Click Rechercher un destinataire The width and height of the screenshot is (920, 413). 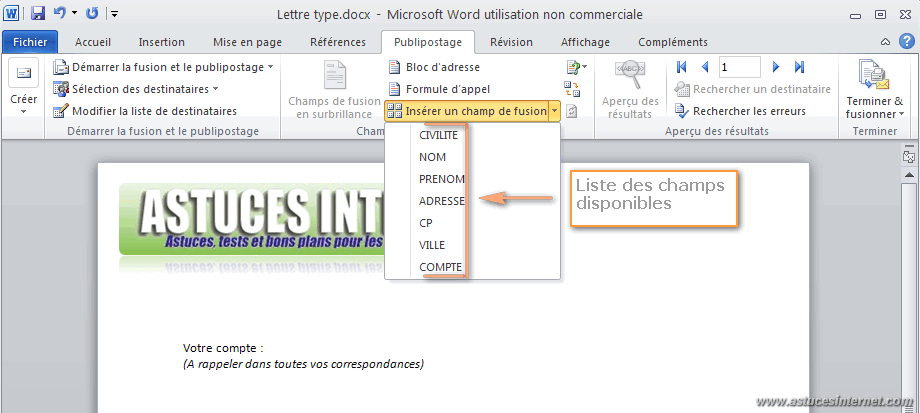(753, 89)
